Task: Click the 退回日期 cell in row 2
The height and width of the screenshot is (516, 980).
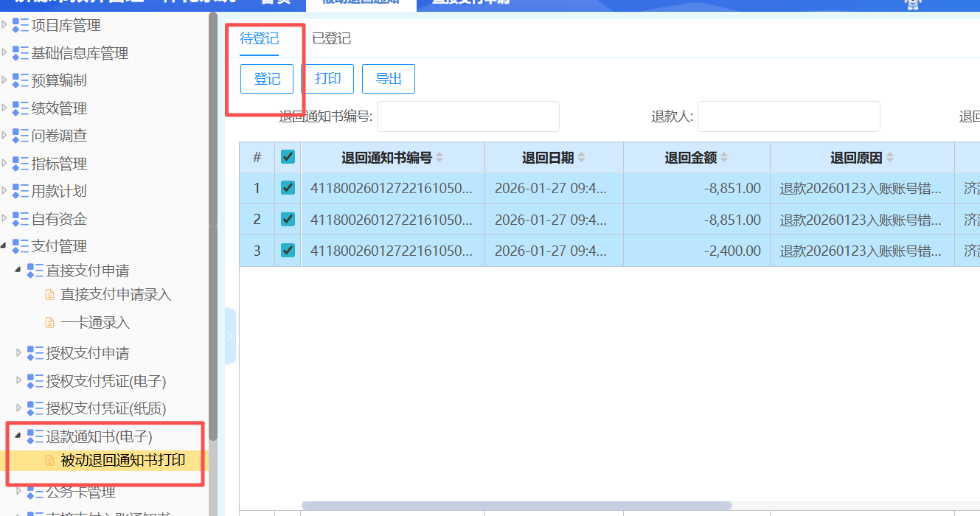Action: 554,220
